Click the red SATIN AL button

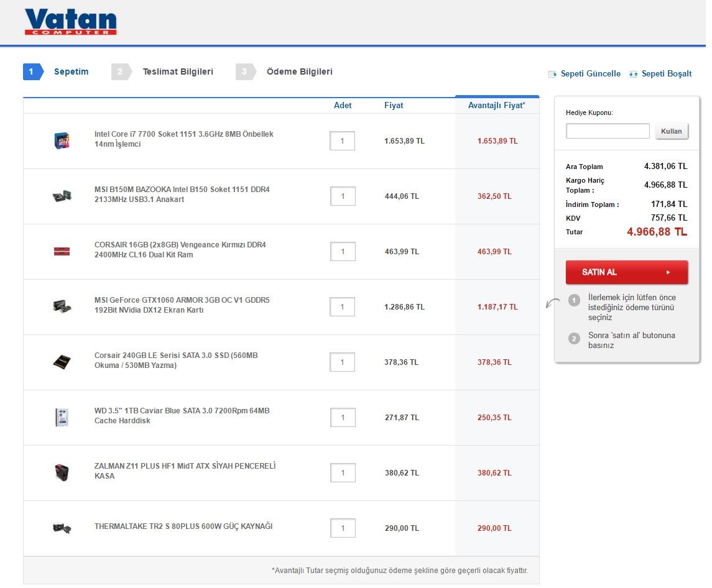coord(627,272)
